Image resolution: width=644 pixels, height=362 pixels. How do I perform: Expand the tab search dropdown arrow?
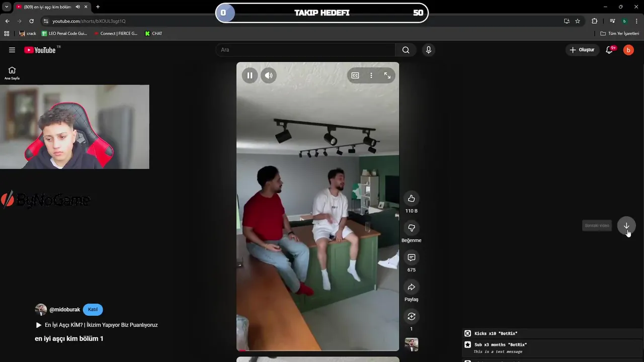point(7,7)
